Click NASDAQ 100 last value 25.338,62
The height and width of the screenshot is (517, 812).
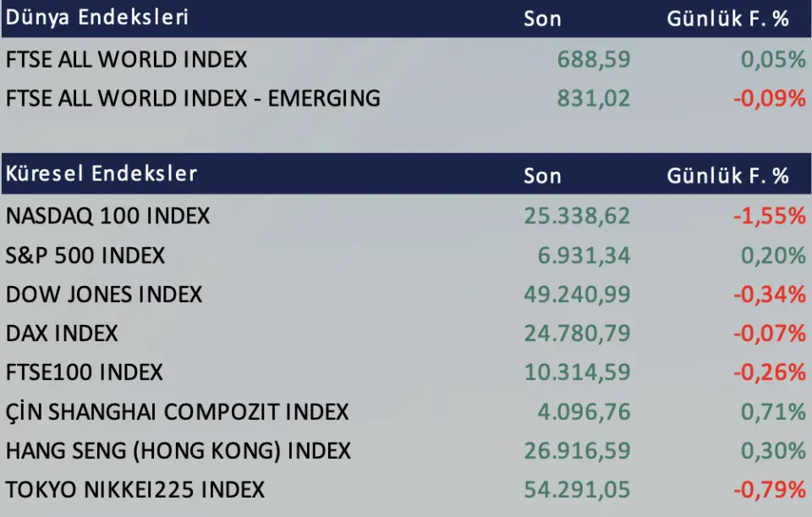(x=577, y=216)
